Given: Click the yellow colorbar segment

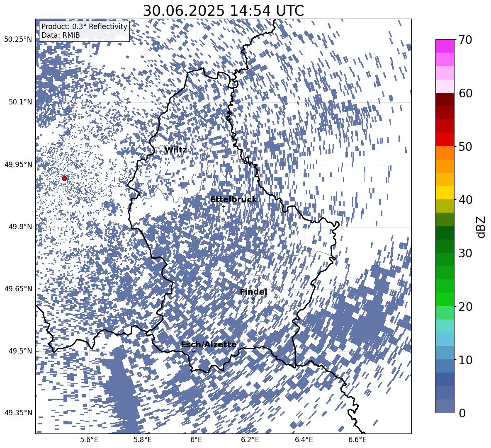Looking at the screenshot, I should click(x=445, y=193).
